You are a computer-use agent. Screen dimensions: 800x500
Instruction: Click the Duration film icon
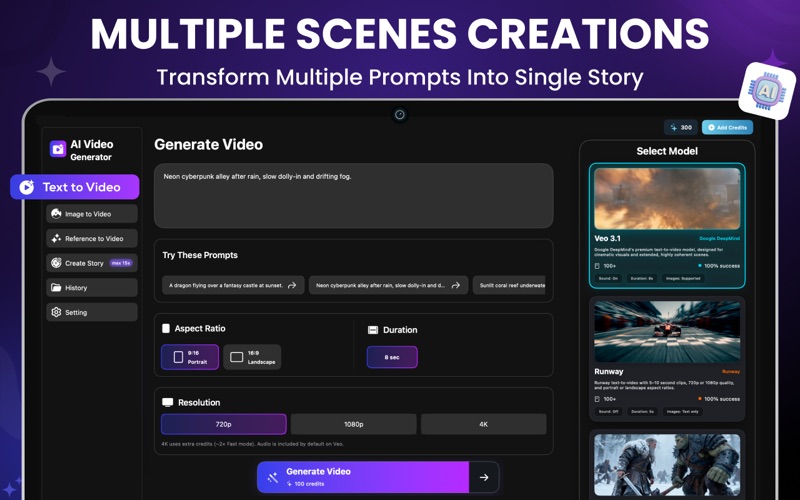click(373, 330)
